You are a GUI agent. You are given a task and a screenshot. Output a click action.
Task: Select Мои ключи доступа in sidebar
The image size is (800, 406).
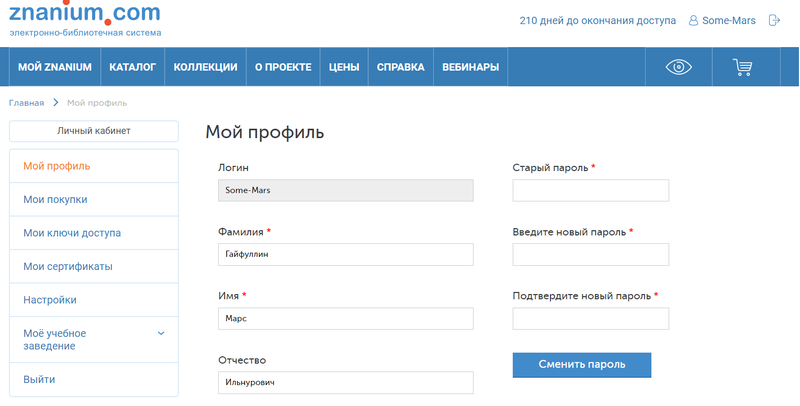click(72, 233)
